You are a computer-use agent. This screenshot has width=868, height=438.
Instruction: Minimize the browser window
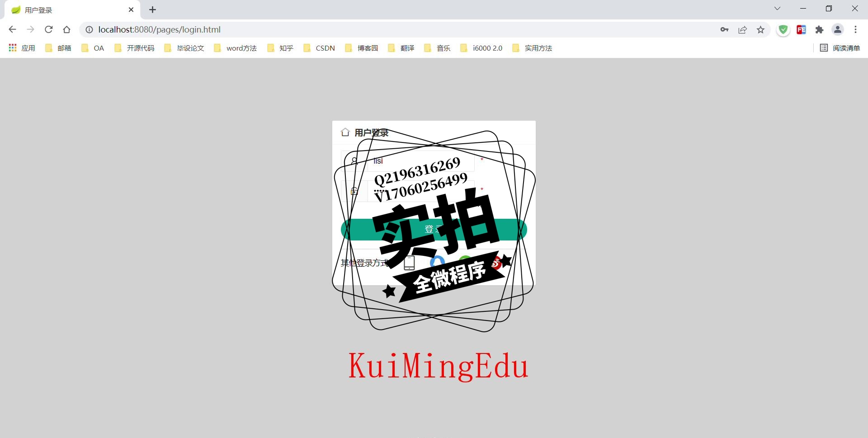(x=803, y=9)
